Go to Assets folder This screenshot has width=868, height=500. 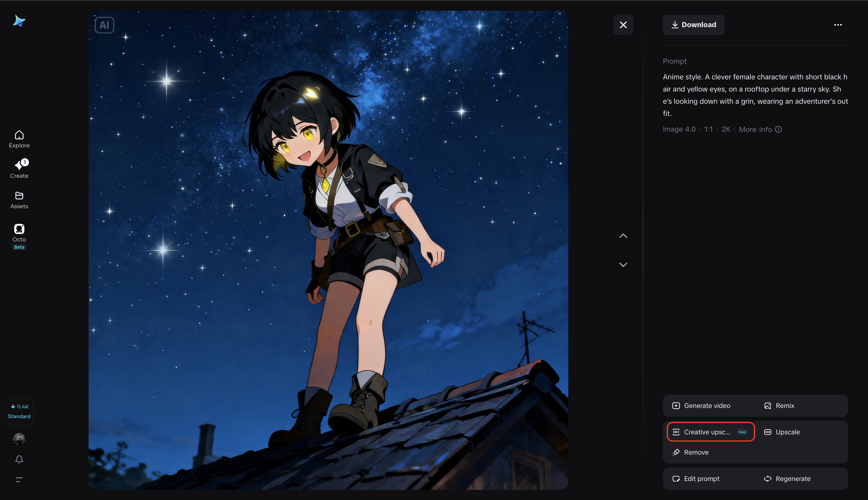[x=19, y=200]
